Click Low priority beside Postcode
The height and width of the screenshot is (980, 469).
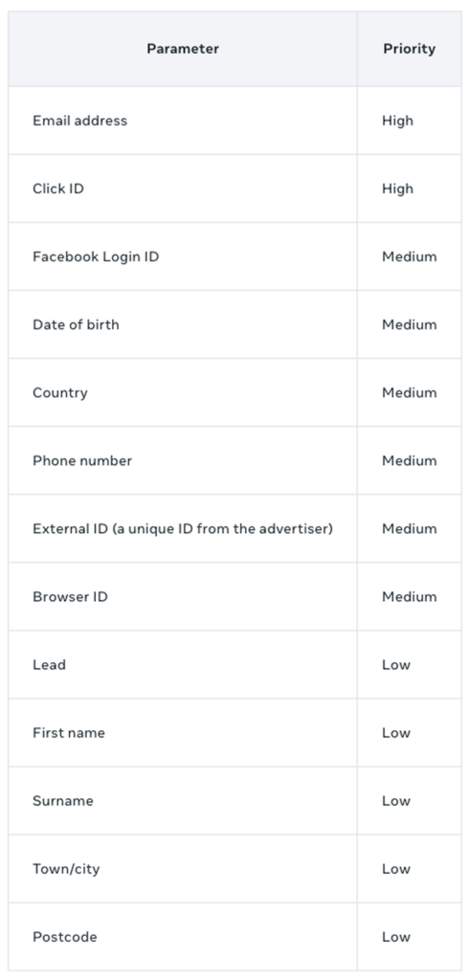coord(396,937)
